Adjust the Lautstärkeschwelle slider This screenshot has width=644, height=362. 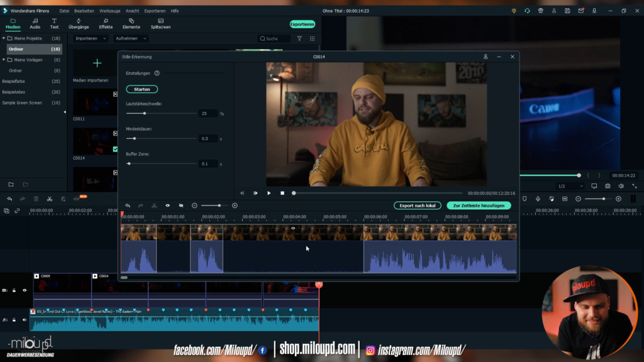coord(144,113)
